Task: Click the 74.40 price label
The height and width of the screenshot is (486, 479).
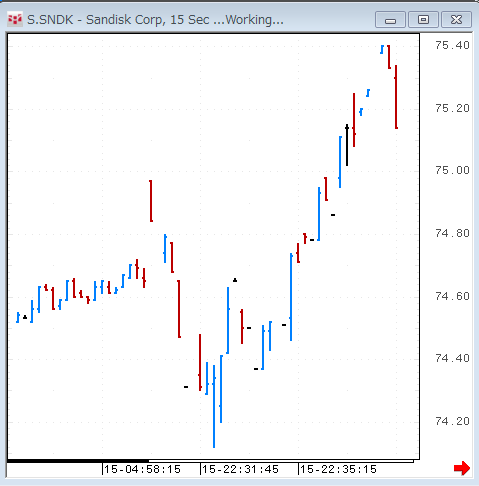Action: (x=452, y=358)
